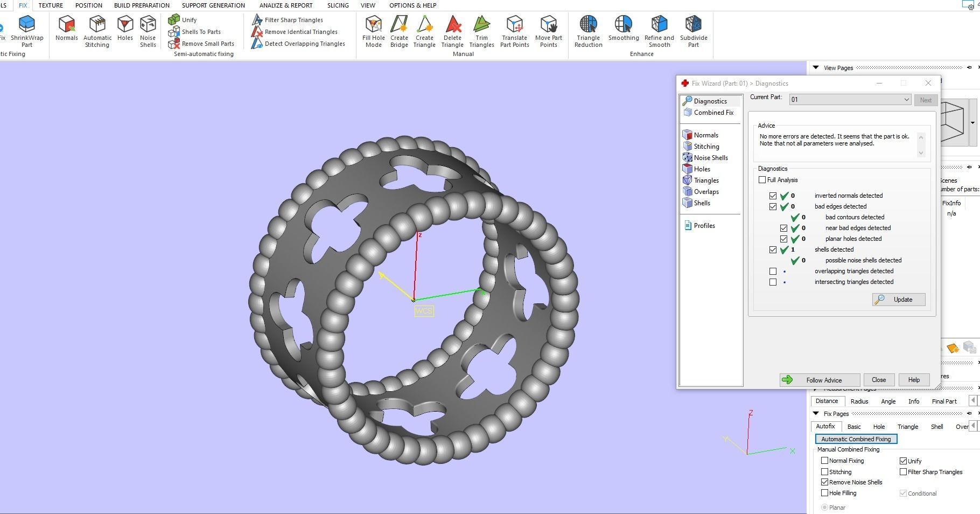Convert Shells To Parts
Image resolution: width=980 pixels, height=514 pixels.
point(194,32)
